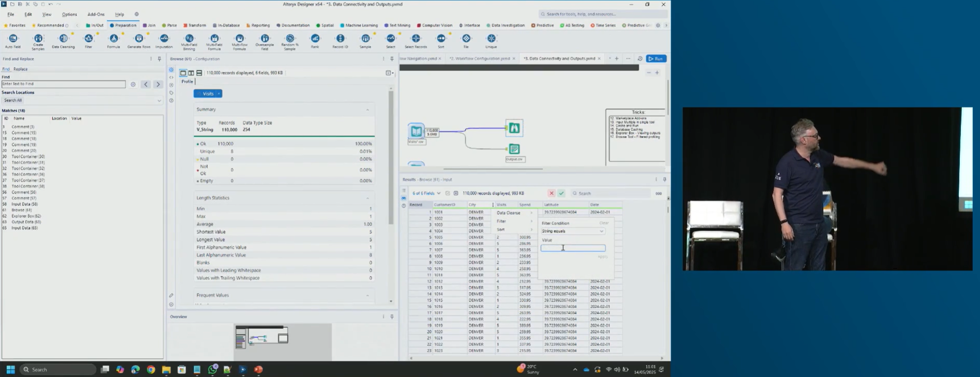Switch to the Join tool category
Image resolution: width=980 pixels, height=377 pixels.
click(149, 25)
